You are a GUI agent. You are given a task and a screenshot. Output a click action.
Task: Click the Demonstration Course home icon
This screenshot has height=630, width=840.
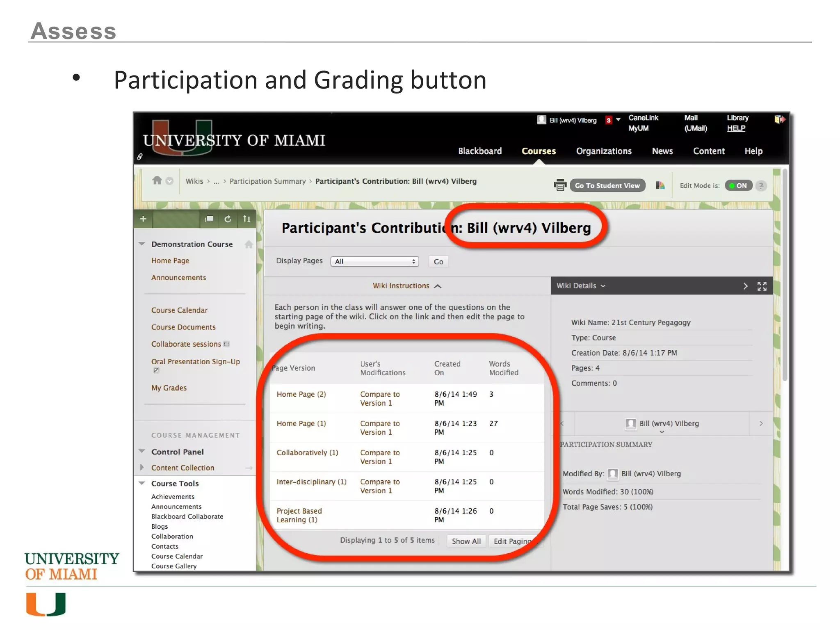249,244
